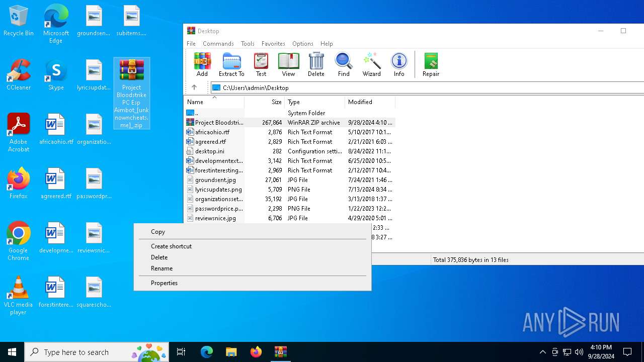644x362 pixels.
Task: Show archive Info
Action: coord(399,64)
